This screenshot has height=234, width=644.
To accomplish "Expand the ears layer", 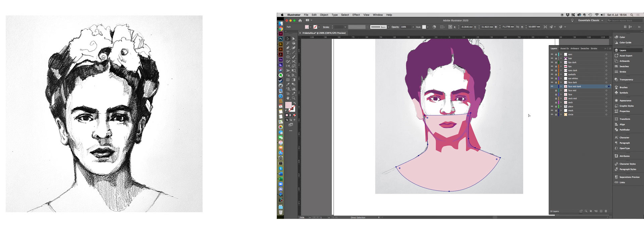I will pyautogui.click(x=561, y=54).
